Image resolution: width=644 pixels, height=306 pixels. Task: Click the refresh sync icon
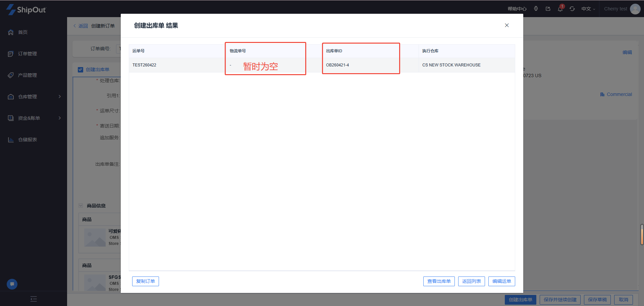(572, 9)
